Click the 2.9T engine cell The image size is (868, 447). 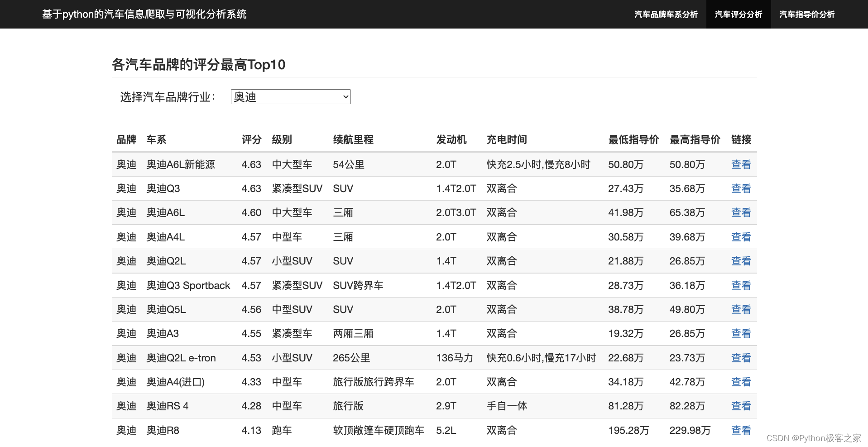(446, 406)
